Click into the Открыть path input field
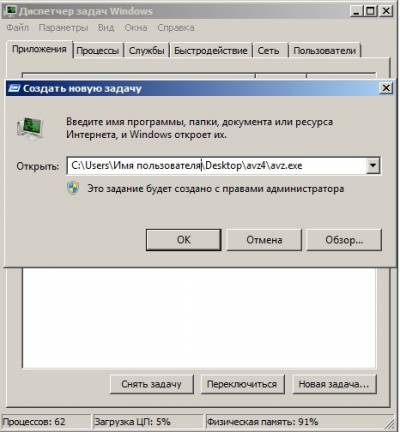 (217, 165)
